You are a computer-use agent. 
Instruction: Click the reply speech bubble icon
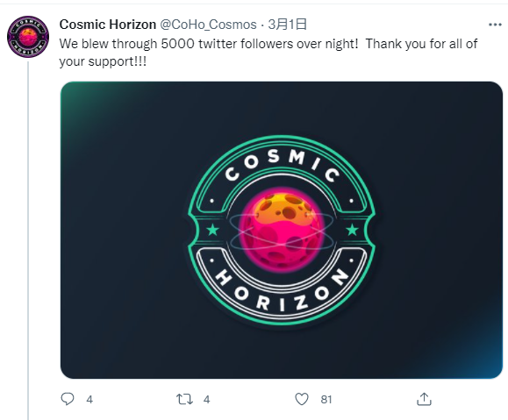68,399
